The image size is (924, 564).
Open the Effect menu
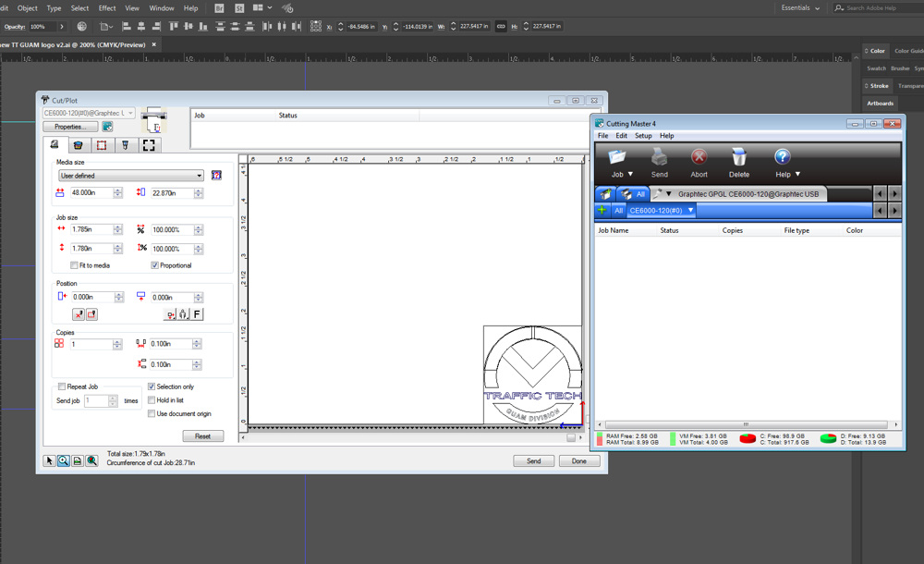(107, 8)
